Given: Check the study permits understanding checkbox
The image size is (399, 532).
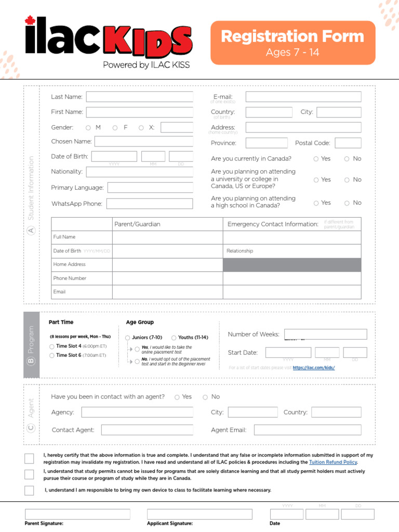Looking at the screenshot, I should pyautogui.click(x=29, y=474).
